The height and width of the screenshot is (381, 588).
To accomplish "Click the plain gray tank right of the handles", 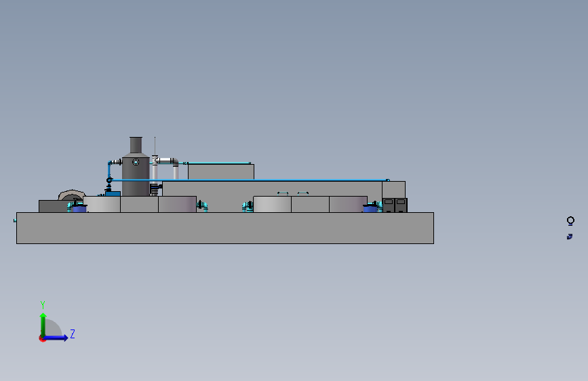I will (x=310, y=204).
